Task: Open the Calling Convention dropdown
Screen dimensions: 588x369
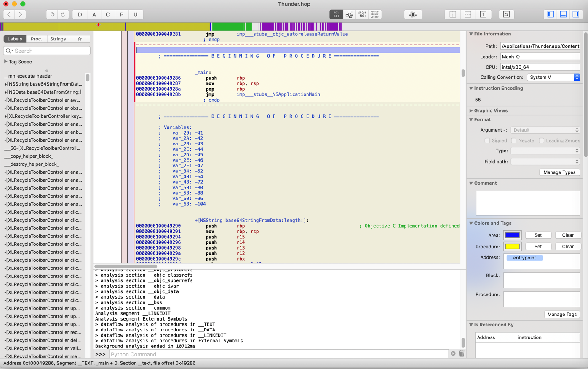Action: (553, 77)
